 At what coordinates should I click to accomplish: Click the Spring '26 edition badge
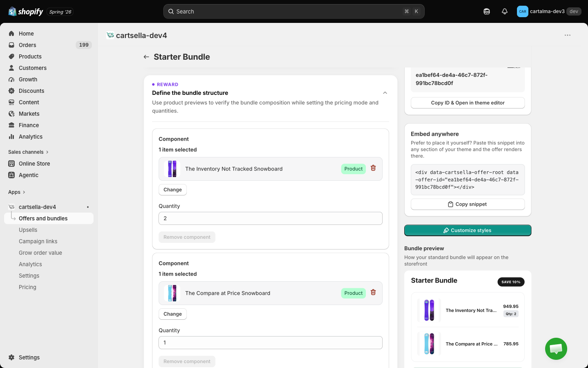click(60, 12)
